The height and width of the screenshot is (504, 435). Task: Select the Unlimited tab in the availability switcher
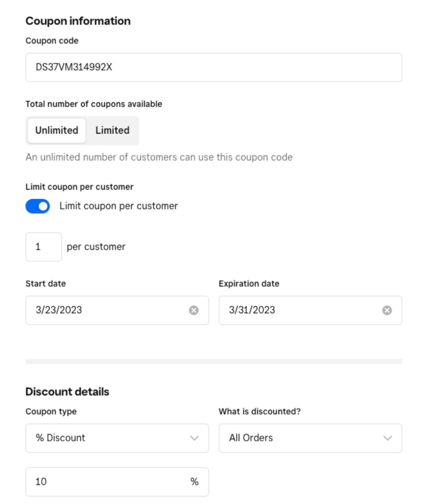pos(56,130)
